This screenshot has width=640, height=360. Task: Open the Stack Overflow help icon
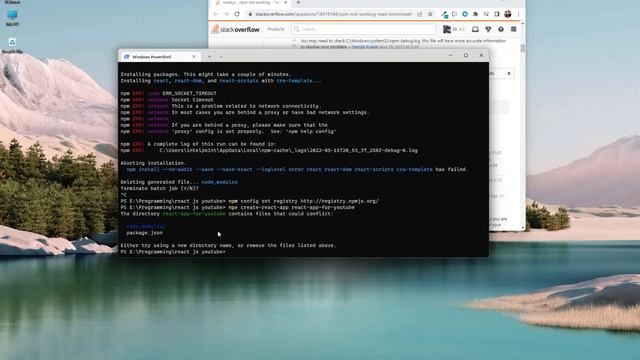tap(501, 29)
